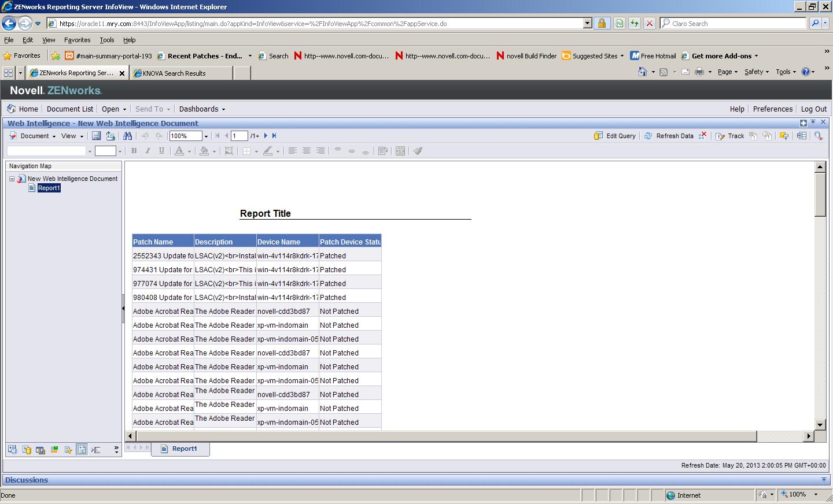
Task: Activate Track data changes
Action: click(x=730, y=136)
